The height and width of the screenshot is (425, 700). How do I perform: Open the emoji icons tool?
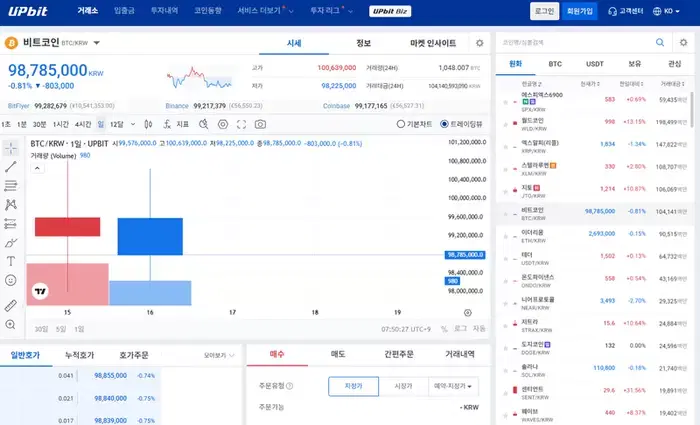[x=11, y=280]
